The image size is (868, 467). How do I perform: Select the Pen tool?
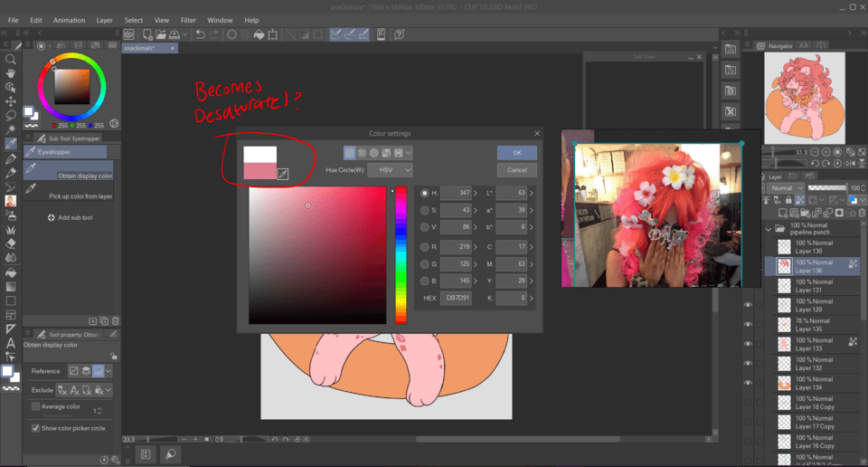11,158
